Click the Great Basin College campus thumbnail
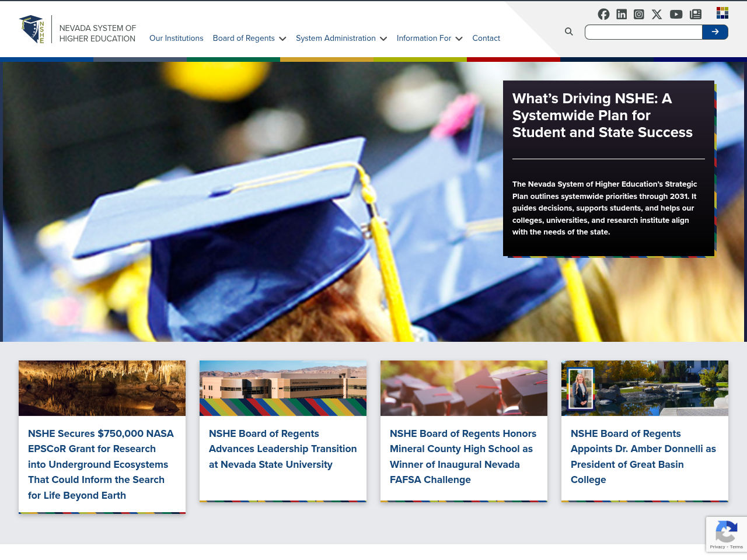The height and width of the screenshot is (560, 747). click(644, 388)
